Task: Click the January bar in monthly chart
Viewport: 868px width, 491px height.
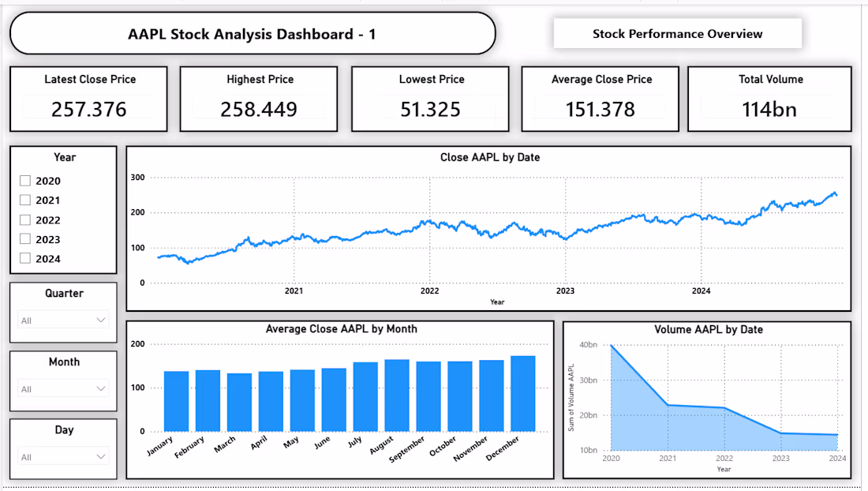Action: (x=176, y=401)
